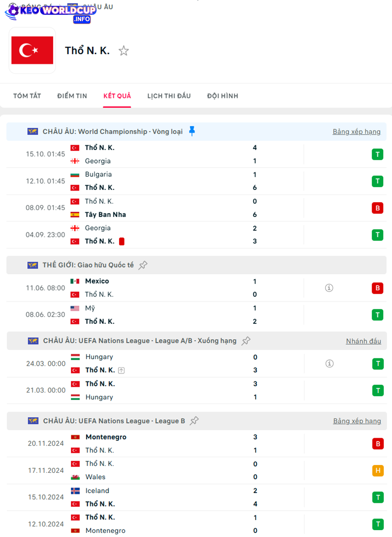Open the 15.10. 01:45 match row
The height and width of the screenshot is (537, 392).
pyautogui.click(x=196, y=154)
